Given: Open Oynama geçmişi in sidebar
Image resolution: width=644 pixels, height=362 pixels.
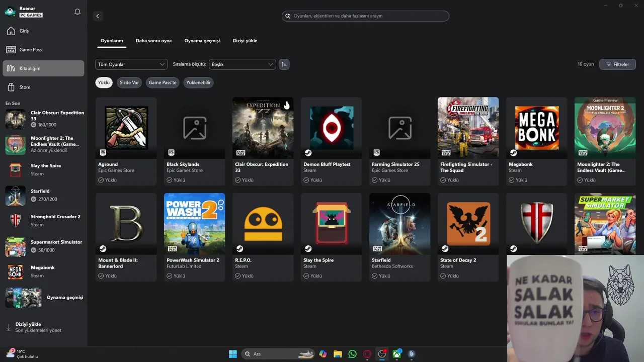Looking at the screenshot, I should click(44, 298).
